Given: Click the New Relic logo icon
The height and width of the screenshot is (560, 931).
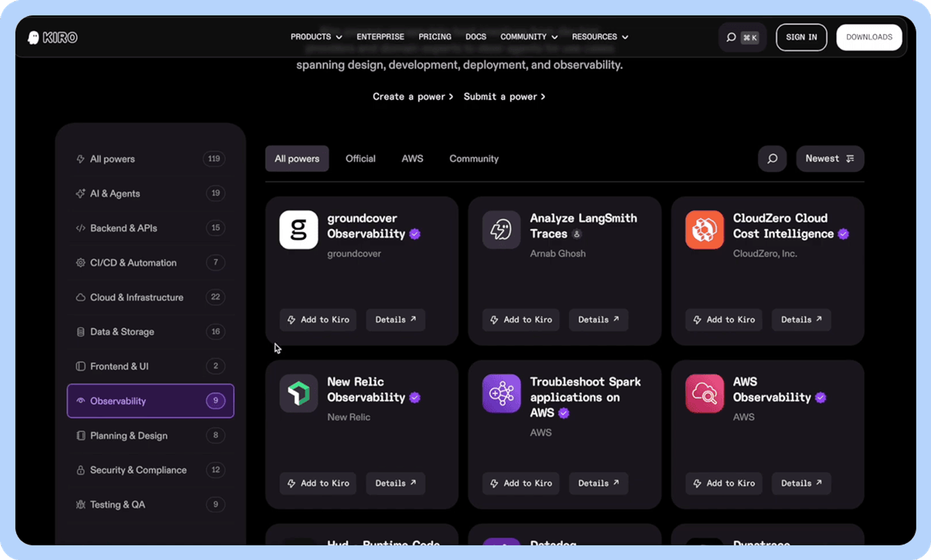Looking at the screenshot, I should (x=299, y=393).
